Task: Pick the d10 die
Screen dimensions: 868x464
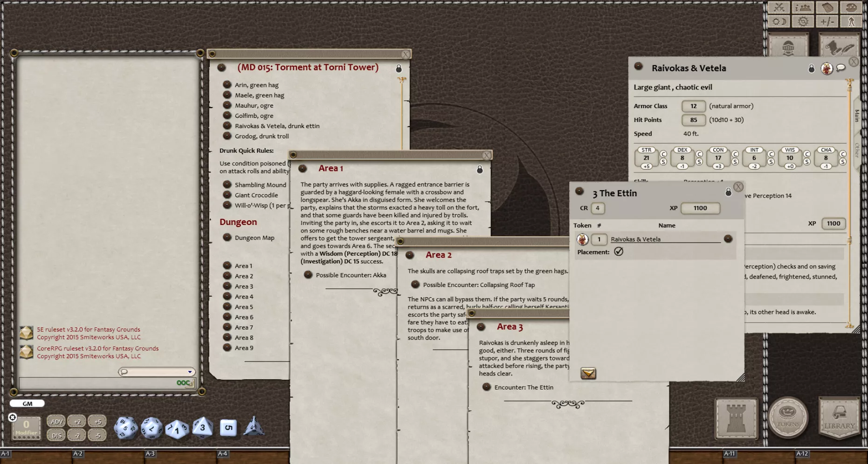Action: pos(177,429)
